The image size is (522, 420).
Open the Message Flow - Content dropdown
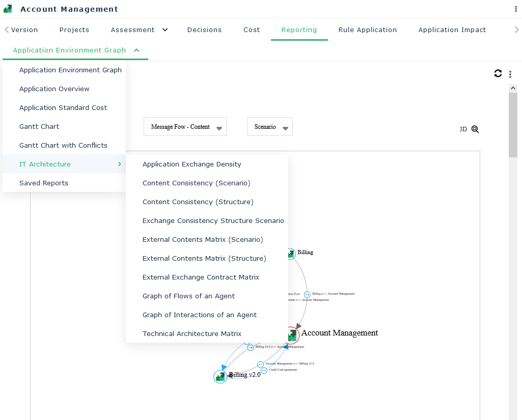click(185, 127)
